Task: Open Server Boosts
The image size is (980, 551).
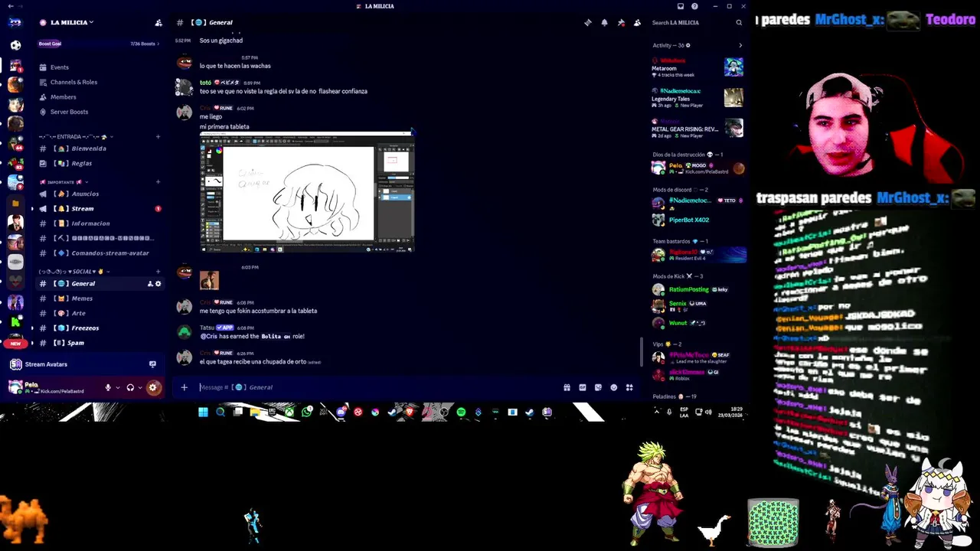Action: 98,112
